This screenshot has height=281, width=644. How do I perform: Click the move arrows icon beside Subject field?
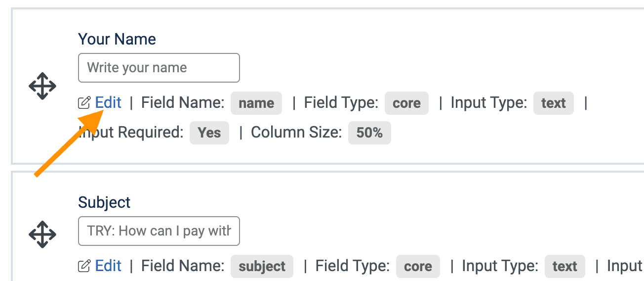click(42, 234)
